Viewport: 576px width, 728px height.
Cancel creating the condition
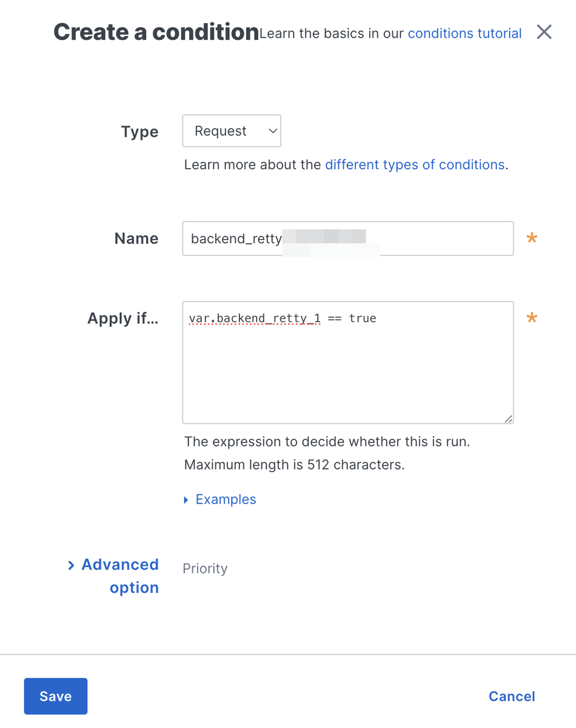coord(512,696)
